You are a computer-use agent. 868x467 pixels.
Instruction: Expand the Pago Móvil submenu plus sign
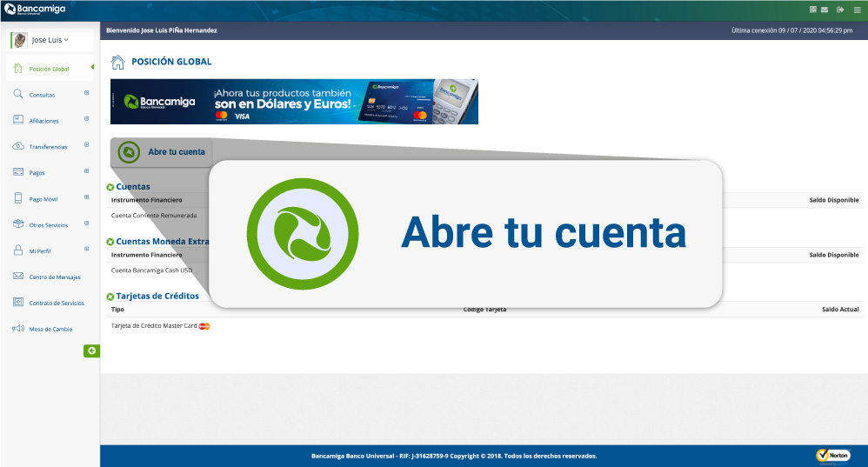click(86, 197)
